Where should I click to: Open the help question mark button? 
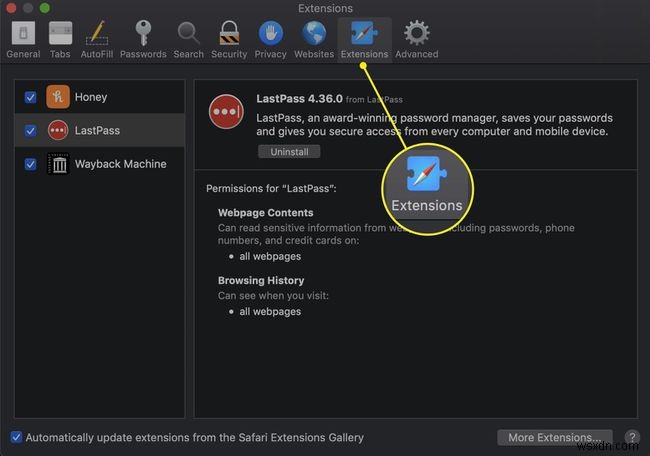[632, 437]
